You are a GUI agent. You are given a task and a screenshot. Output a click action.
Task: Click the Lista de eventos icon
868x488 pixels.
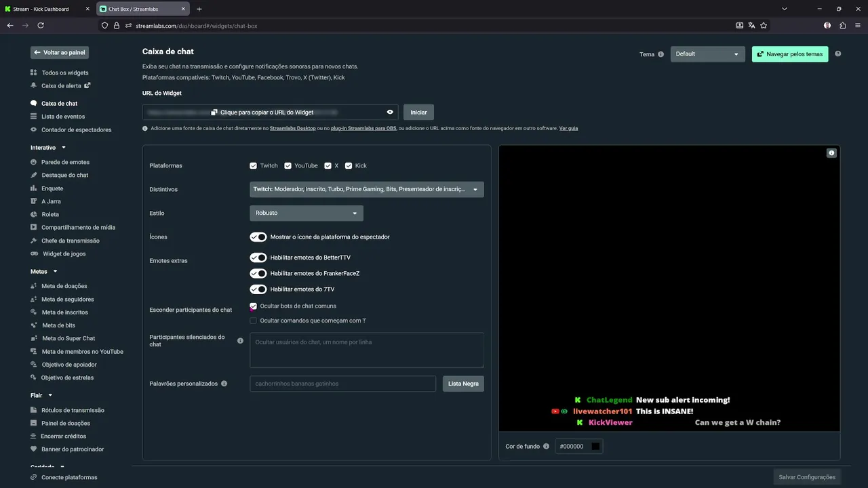tap(34, 117)
